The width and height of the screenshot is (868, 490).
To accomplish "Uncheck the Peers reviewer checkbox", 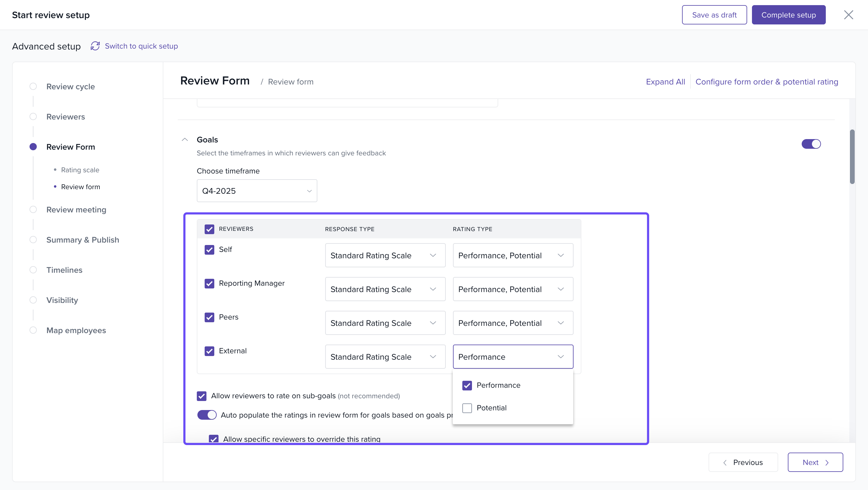I will pos(209,317).
